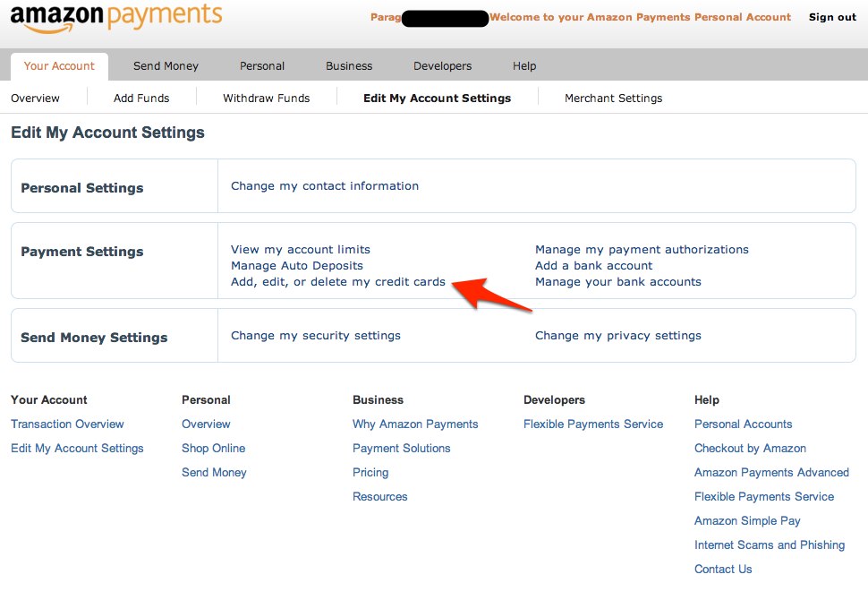Click the Your Account footer column heading

pyautogui.click(x=48, y=400)
